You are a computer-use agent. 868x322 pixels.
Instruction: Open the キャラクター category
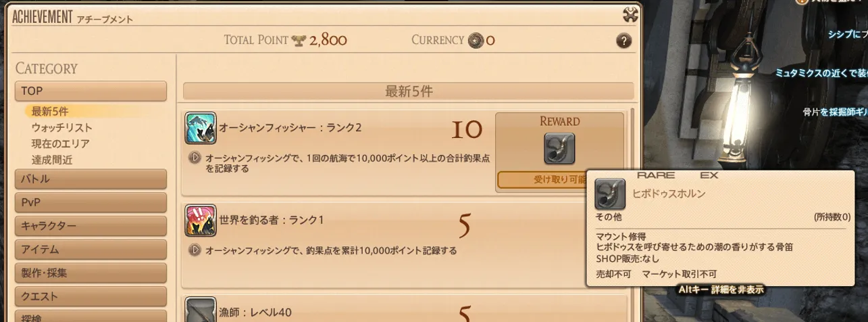tap(91, 226)
